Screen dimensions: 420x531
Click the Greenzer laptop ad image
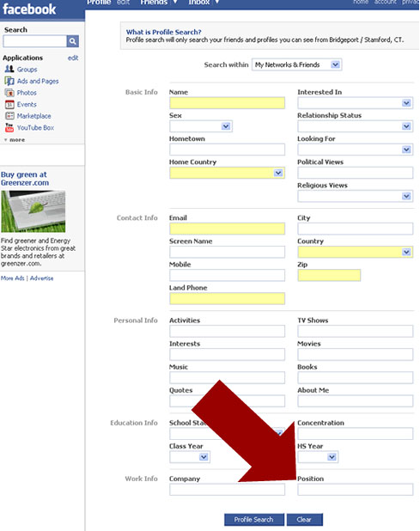click(33, 211)
